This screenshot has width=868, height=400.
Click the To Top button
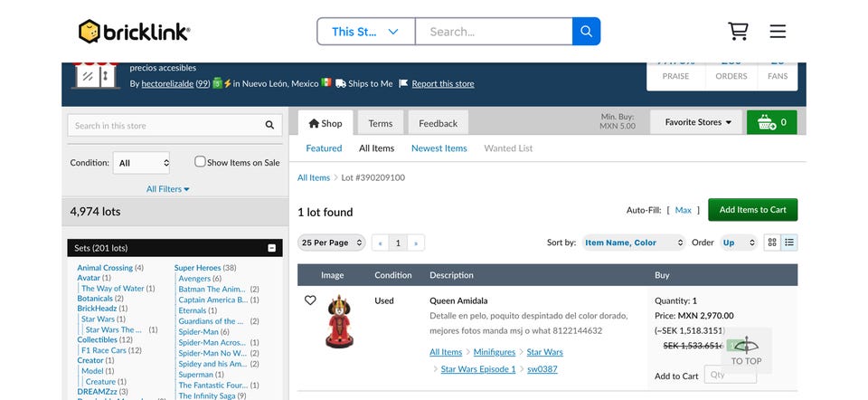[746, 351]
